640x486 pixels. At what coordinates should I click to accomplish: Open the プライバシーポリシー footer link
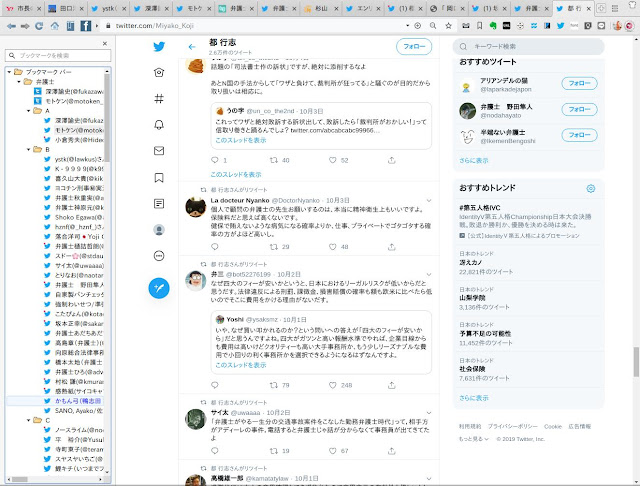[513, 426]
